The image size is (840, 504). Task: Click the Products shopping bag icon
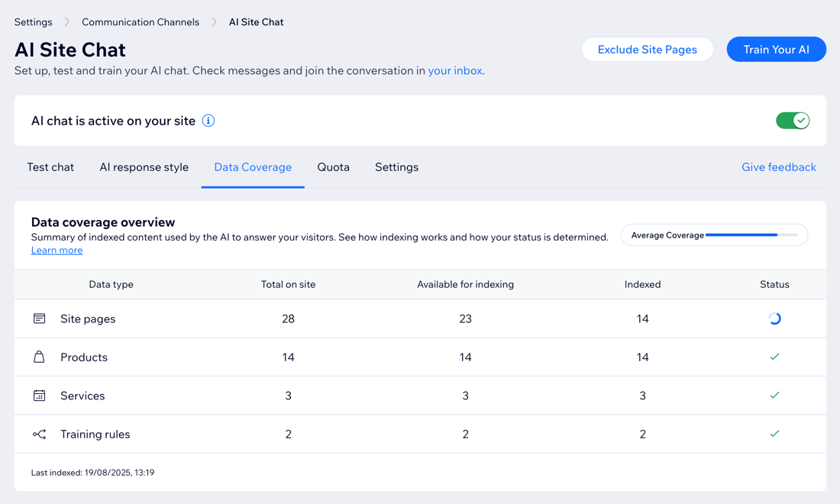click(39, 357)
